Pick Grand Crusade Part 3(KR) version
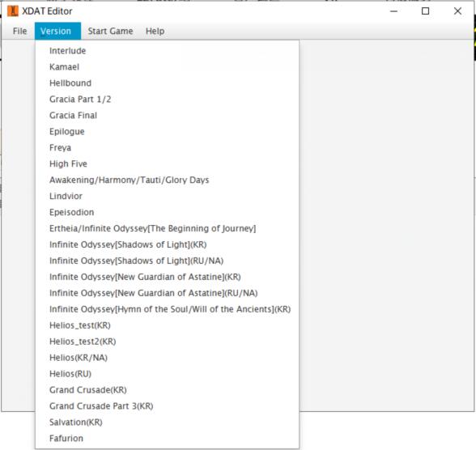This screenshot has width=476, height=450. click(x=167, y=406)
